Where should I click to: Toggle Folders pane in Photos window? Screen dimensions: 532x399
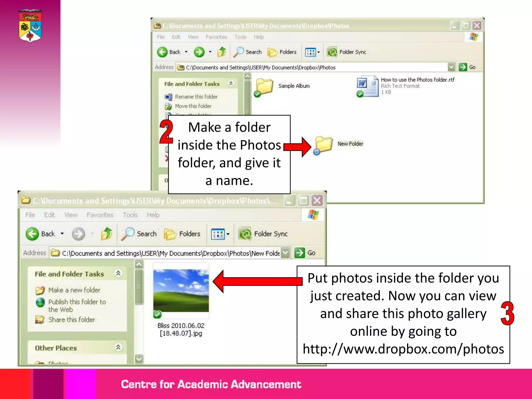pos(282,52)
